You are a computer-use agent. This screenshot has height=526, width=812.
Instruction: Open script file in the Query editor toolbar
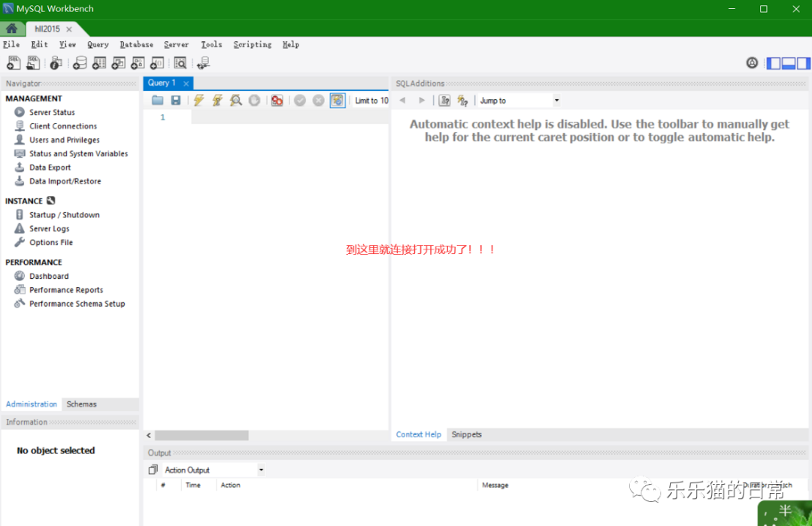tap(157, 101)
